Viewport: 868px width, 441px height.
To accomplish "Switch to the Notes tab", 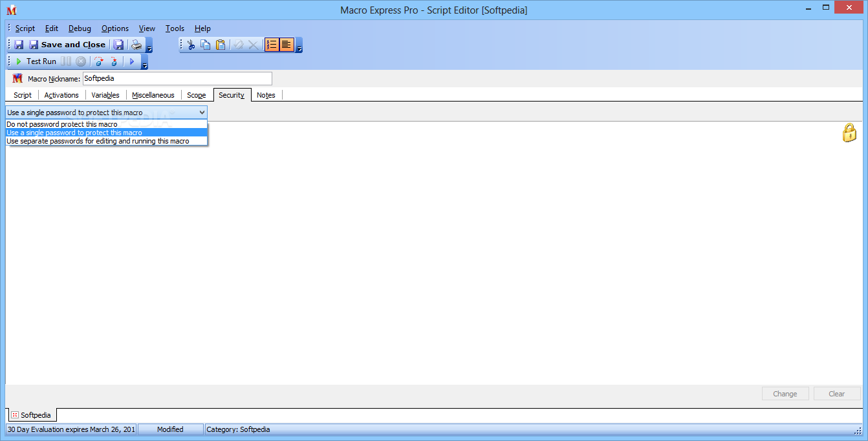I will (x=266, y=95).
